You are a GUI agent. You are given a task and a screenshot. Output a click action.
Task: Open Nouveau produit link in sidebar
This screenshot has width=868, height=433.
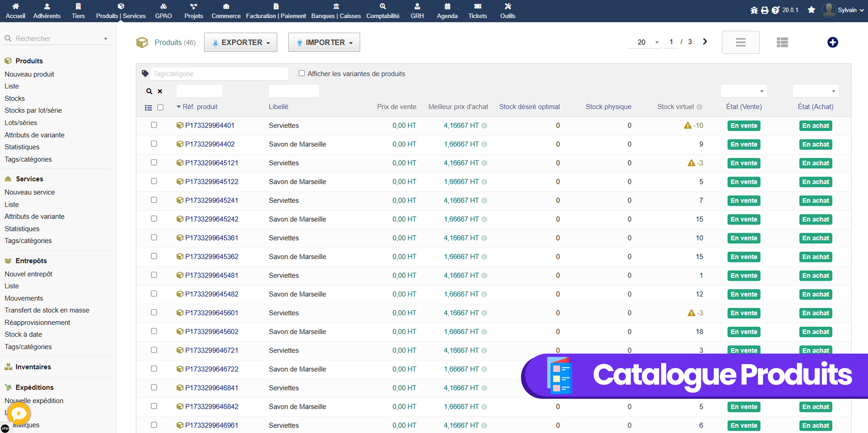(x=29, y=74)
